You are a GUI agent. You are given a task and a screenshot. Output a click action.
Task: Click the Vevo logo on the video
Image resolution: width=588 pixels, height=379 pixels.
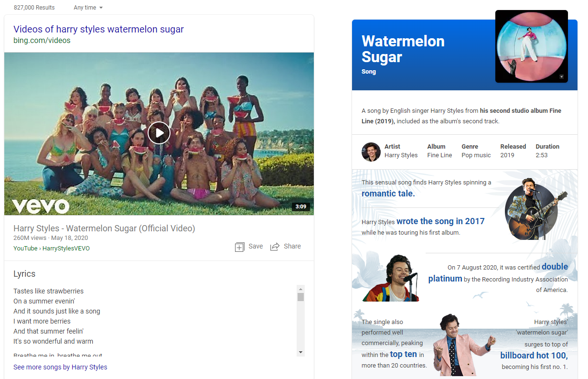(41, 206)
